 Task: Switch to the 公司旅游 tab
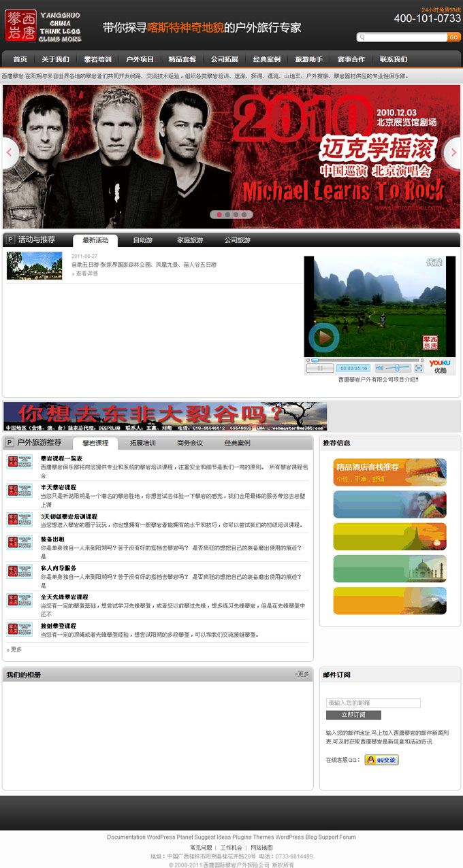pos(237,240)
